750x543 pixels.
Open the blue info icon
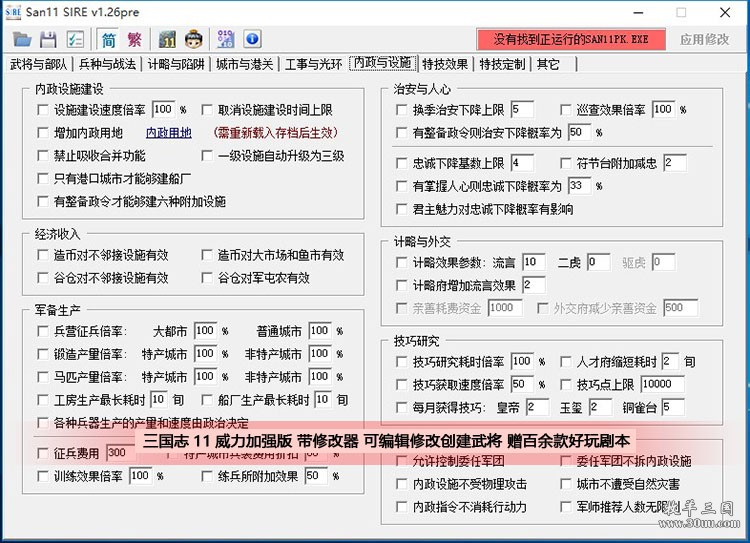pyautogui.click(x=253, y=39)
